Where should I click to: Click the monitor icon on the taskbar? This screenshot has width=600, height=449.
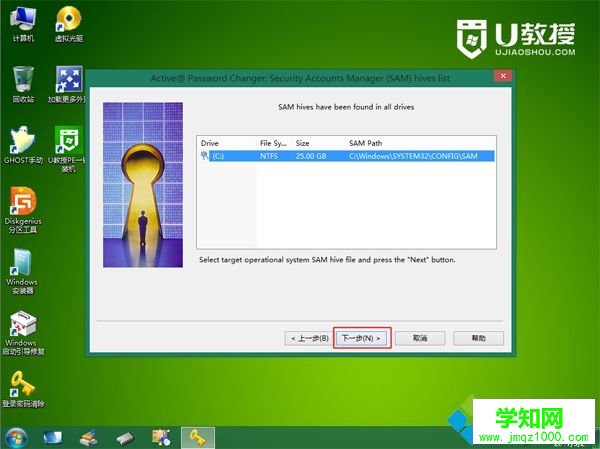pos(52,438)
